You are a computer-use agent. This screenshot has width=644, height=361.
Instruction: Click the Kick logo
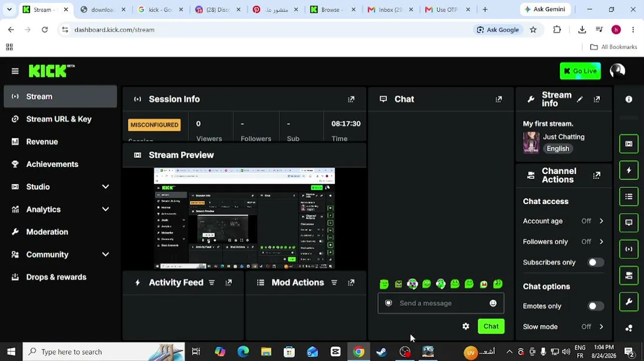pyautogui.click(x=51, y=71)
